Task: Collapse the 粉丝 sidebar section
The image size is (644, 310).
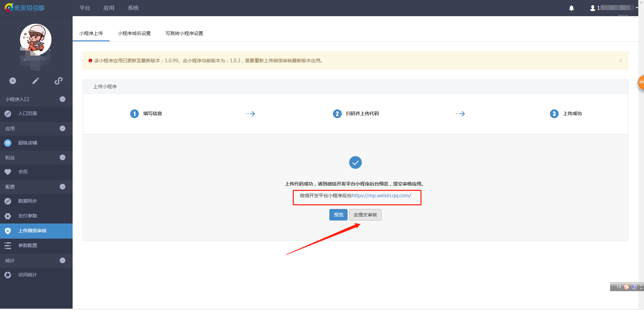Action: (63, 158)
